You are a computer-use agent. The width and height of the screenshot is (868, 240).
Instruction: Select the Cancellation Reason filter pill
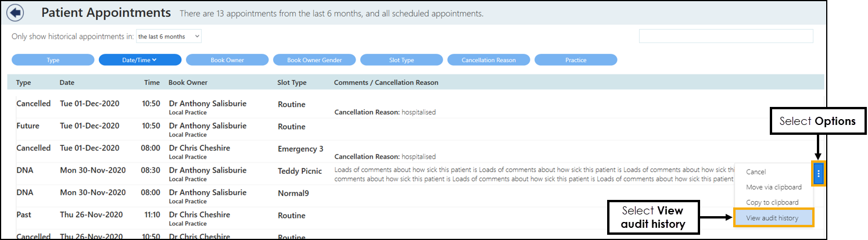[x=489, y=60]
